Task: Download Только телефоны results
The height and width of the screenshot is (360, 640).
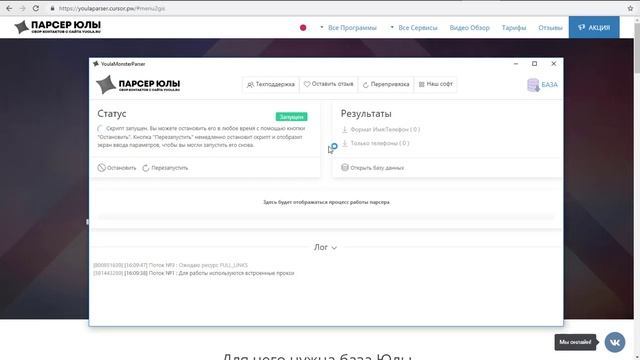Action: point(375,143)
